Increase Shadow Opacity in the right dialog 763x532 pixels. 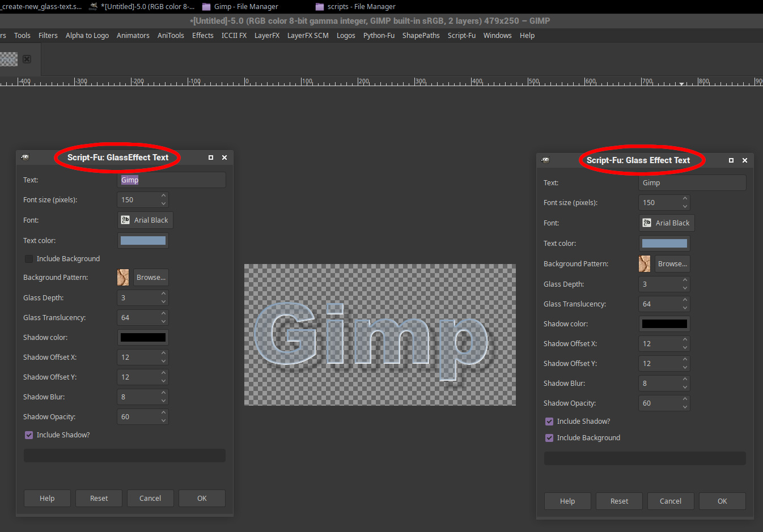click(x=685, y=399)
